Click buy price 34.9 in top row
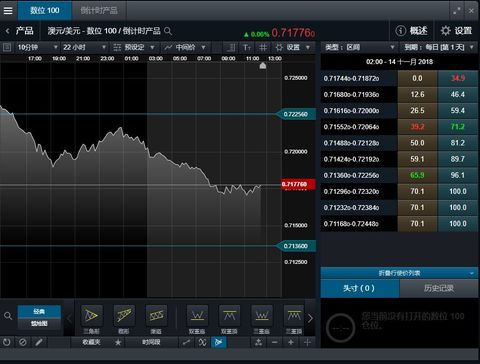Screen dimensions: 480x364 tap(458, 78)
